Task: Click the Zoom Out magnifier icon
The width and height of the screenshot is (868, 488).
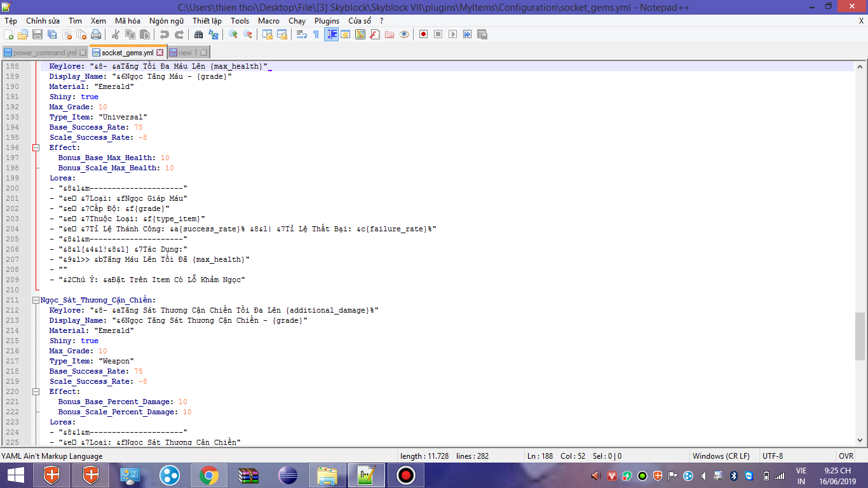Action: click(x=248, y=34)
